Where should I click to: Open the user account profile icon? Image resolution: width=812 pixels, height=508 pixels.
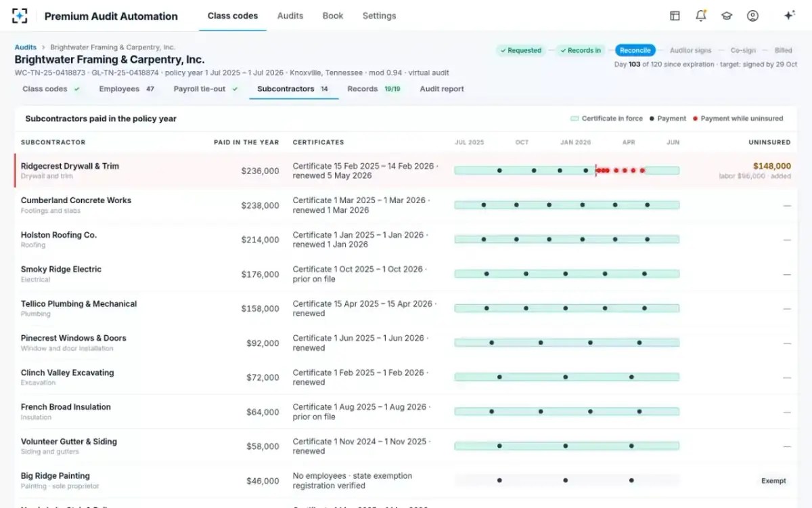click(752, 16)
